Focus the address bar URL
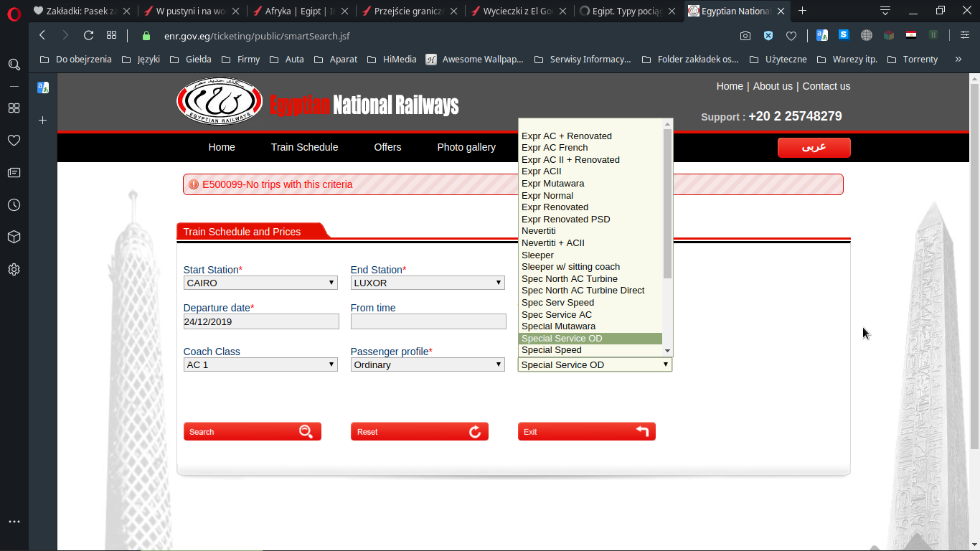 pyautogui.click(x=257, y=36)
